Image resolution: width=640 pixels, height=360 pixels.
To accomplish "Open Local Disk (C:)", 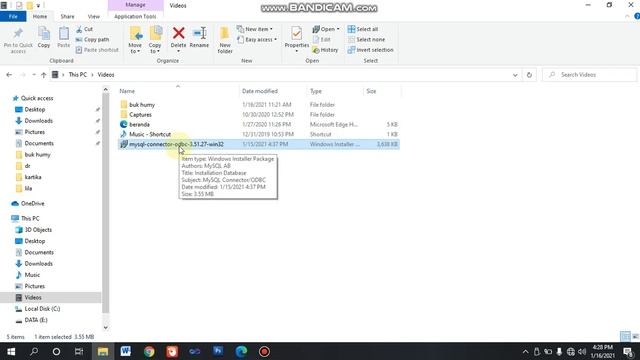I will [x=42, y=309].
